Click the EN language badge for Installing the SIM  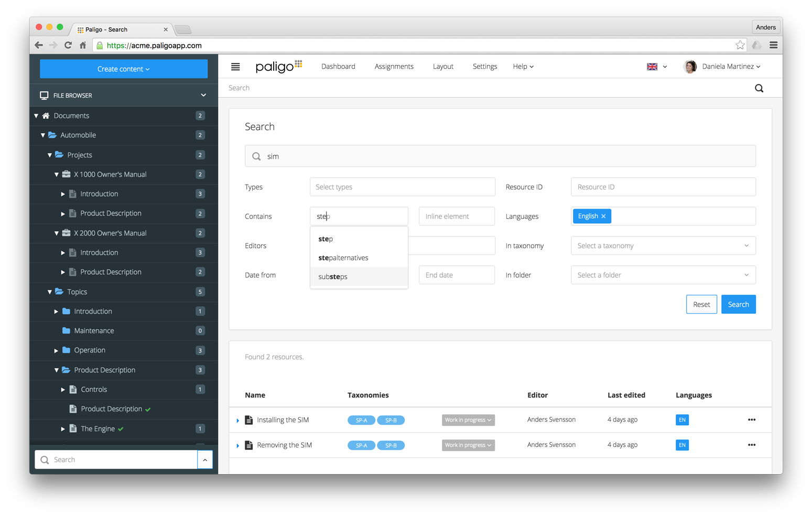pos(682,420)
